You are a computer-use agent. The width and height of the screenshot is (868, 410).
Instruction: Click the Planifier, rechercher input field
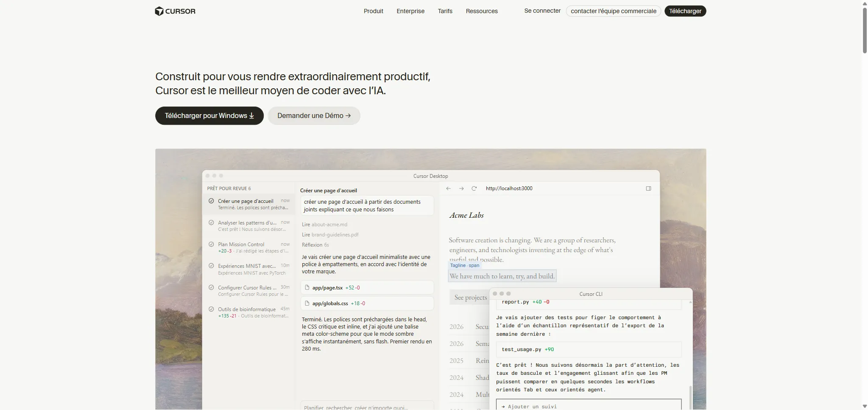(367, 406)
